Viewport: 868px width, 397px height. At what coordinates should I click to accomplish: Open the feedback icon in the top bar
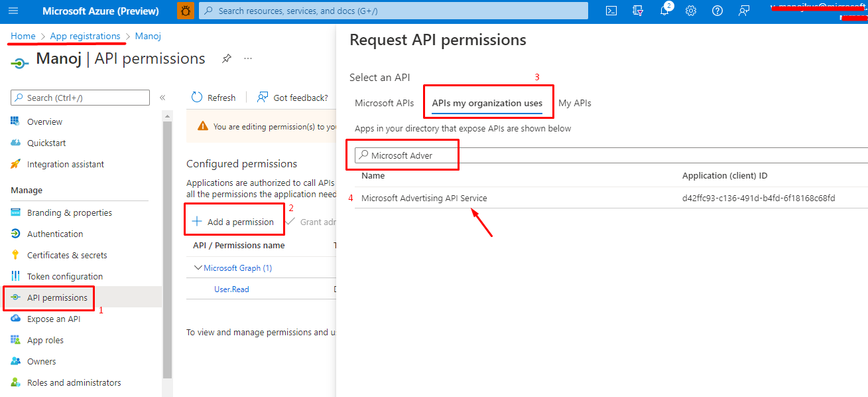tap(743, 11)
